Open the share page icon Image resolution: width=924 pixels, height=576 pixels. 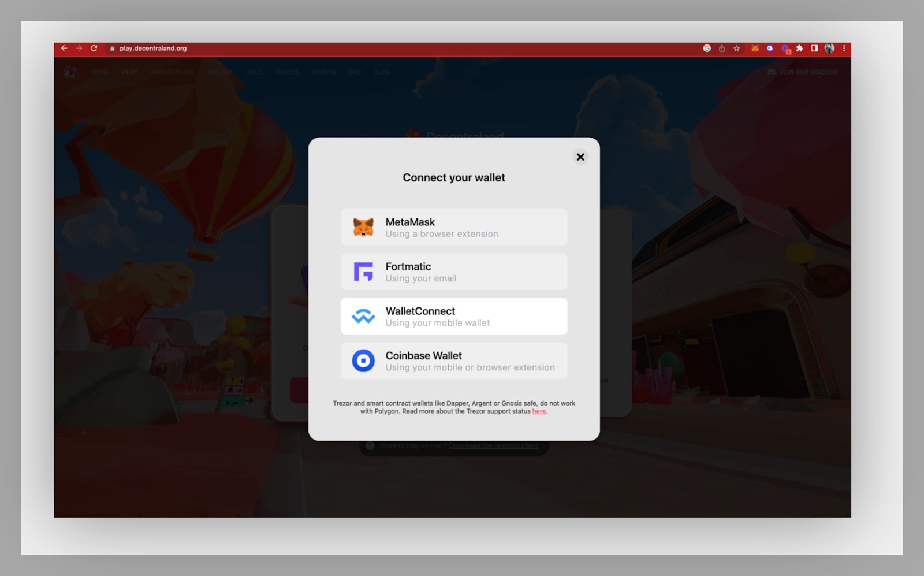[x=722, y=49]
